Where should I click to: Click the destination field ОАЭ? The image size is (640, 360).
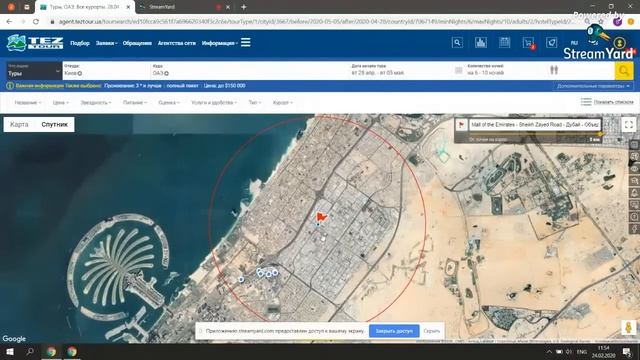[250, 71]
